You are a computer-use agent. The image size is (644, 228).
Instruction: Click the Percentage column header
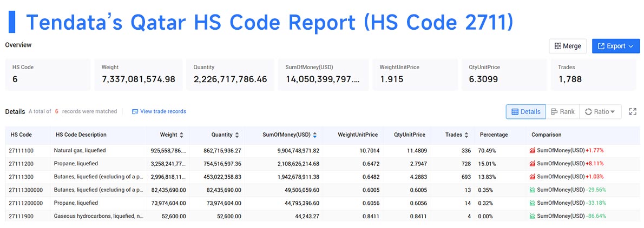(494, 135)
